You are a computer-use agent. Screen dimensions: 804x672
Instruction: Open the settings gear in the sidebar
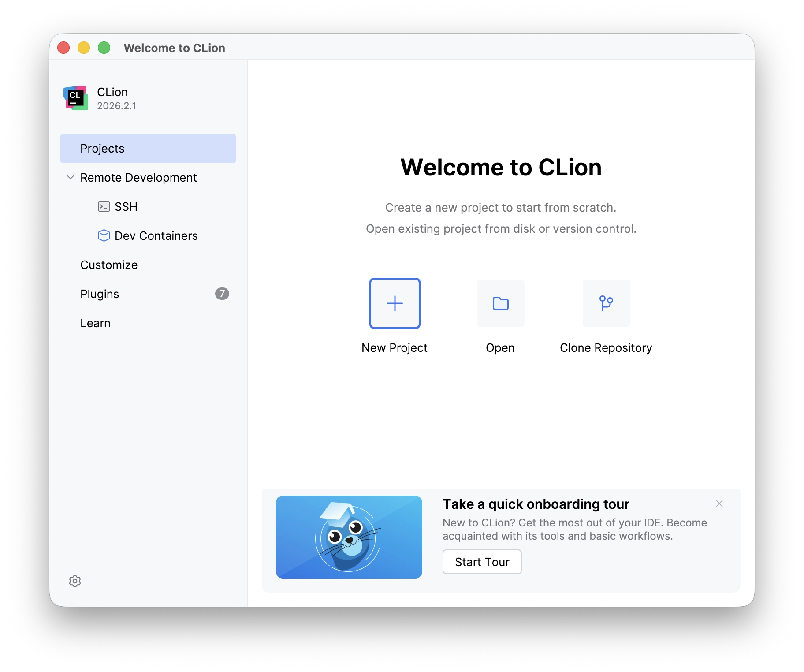[x=75, y=581]
